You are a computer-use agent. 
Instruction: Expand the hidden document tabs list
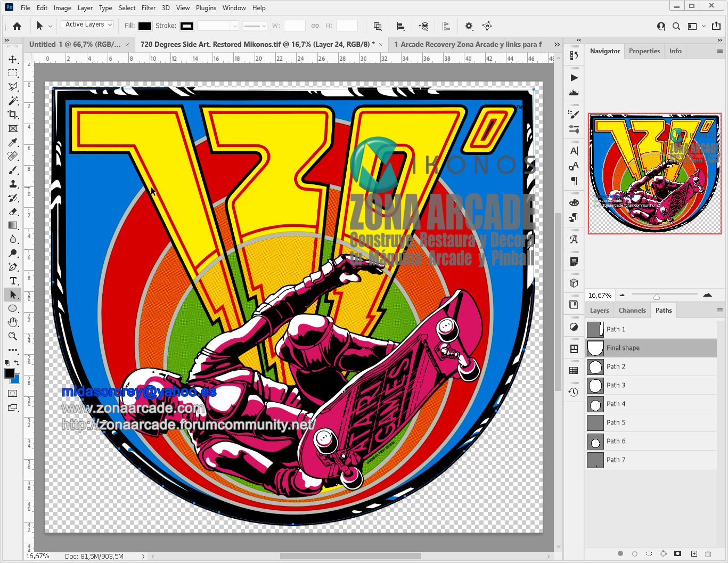[557, 45]
